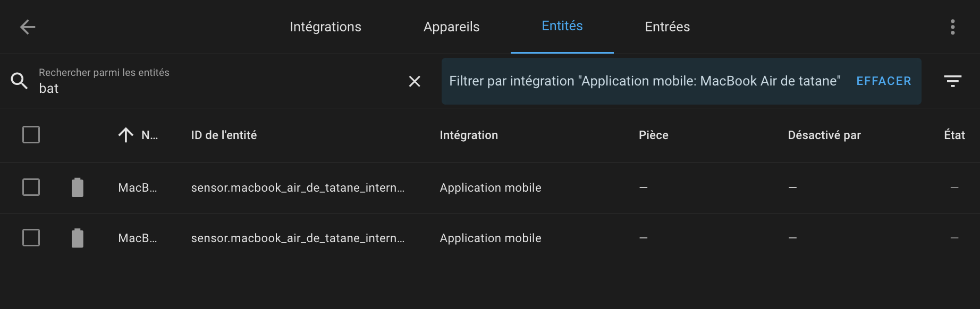Click the 'MacB…' name in first row
Image resolution: width=980 pixels, height=309 pixels.
138,188
